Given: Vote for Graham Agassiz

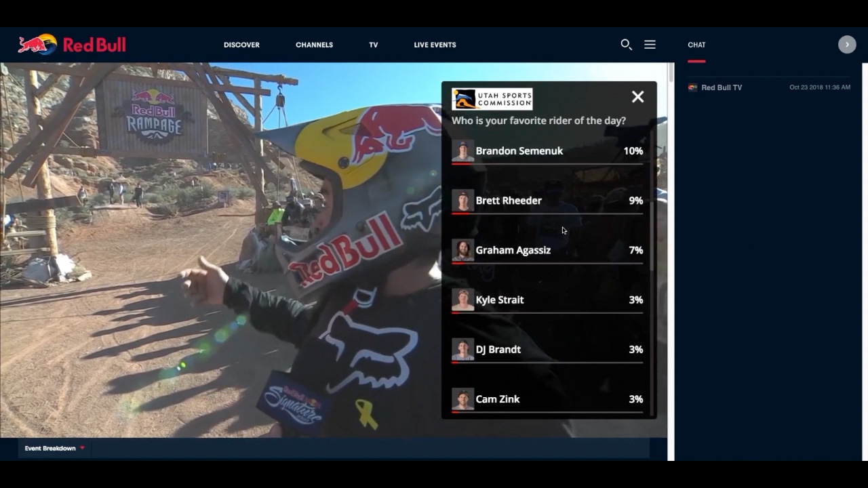Looking at the screenshot, I should 547,251.
